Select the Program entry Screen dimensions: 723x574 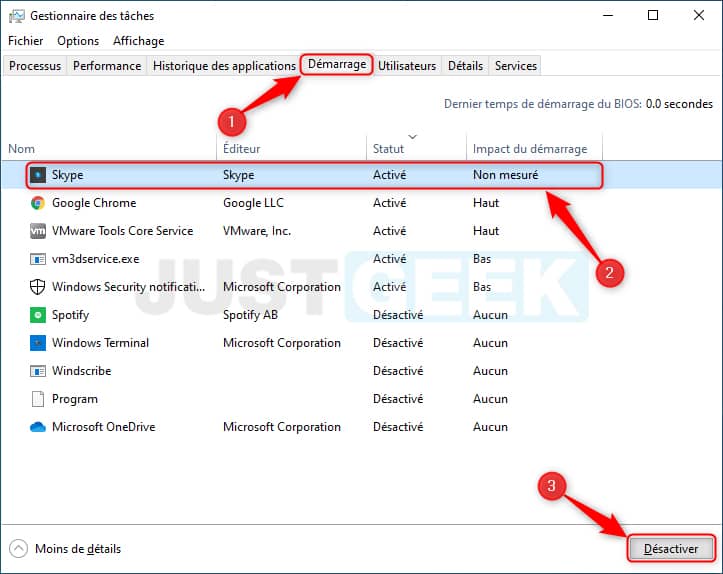coord(75,399)
